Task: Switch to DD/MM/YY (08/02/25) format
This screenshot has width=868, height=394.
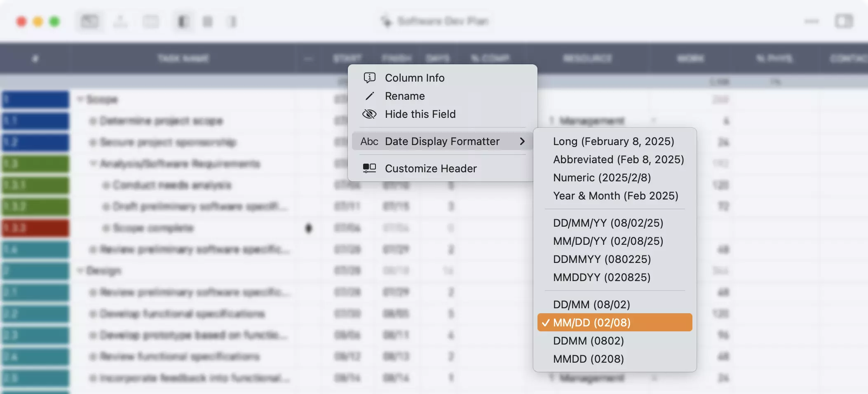Action: [608, 223]
